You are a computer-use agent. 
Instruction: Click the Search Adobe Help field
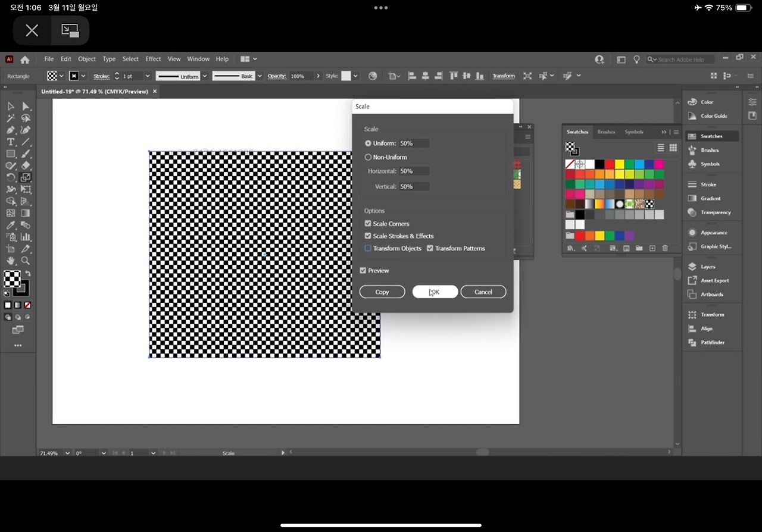[x=681, y=60]
